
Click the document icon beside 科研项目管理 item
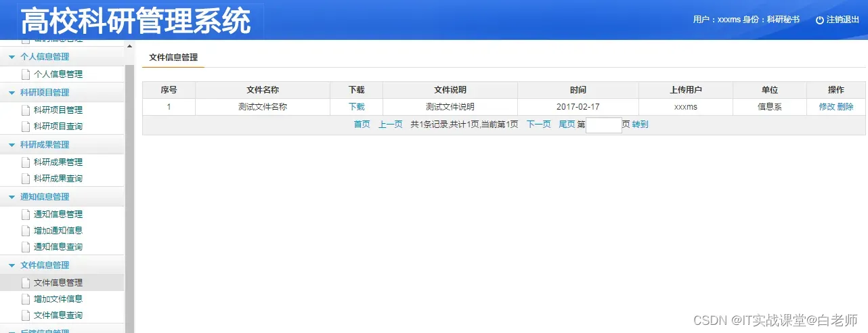click(26, 110)
